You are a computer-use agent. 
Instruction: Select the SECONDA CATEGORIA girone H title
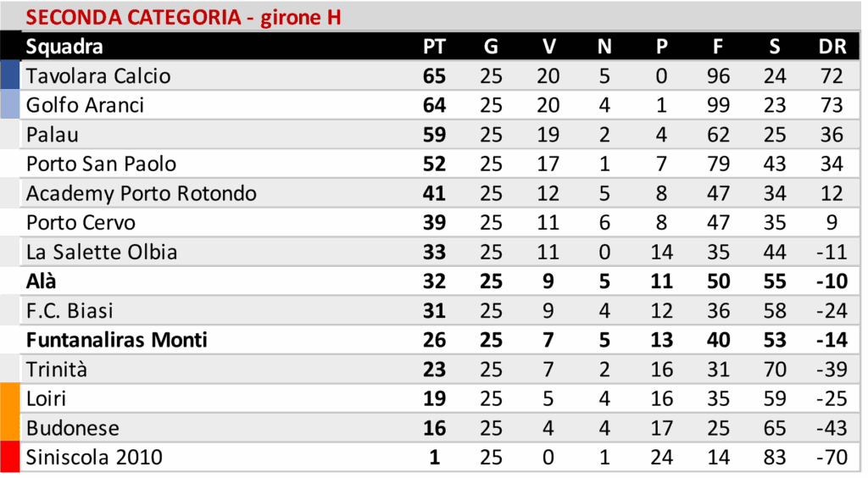pyautogui.click(x=184, y=17)
